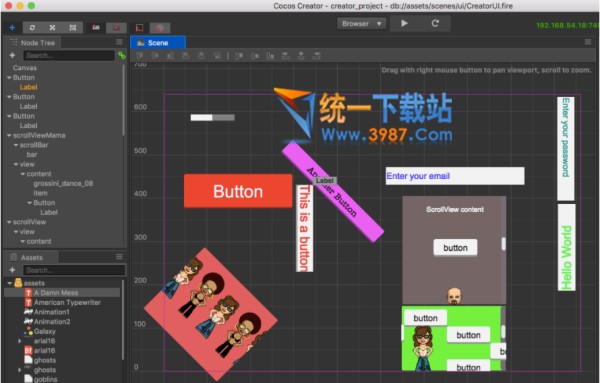
Task: Click add asset plus in Assets panel
Action: tap(12, 270)
